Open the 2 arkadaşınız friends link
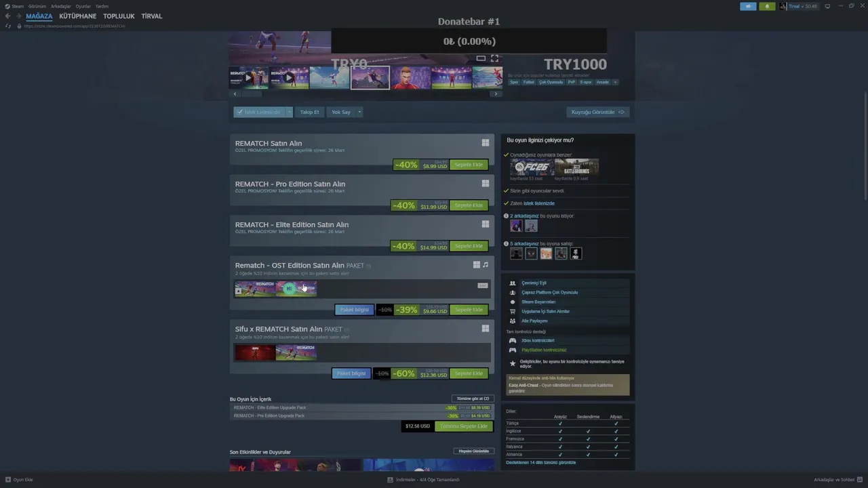 525,216
